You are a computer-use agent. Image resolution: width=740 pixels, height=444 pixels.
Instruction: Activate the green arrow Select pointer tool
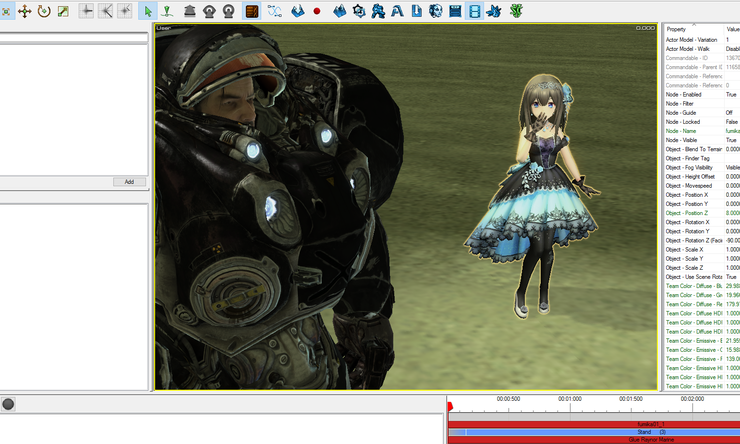pyautogui.click(x=148, y=11)
